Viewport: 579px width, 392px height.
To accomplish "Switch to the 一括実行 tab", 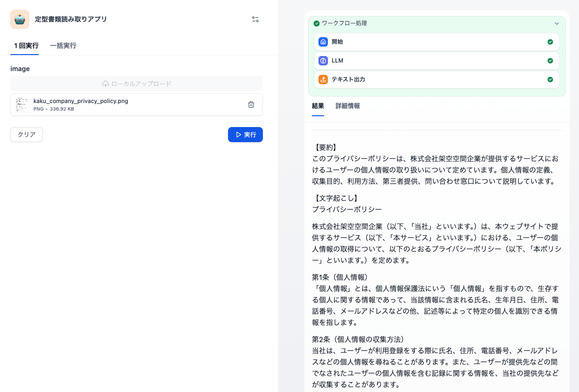I will coord(63,46).
